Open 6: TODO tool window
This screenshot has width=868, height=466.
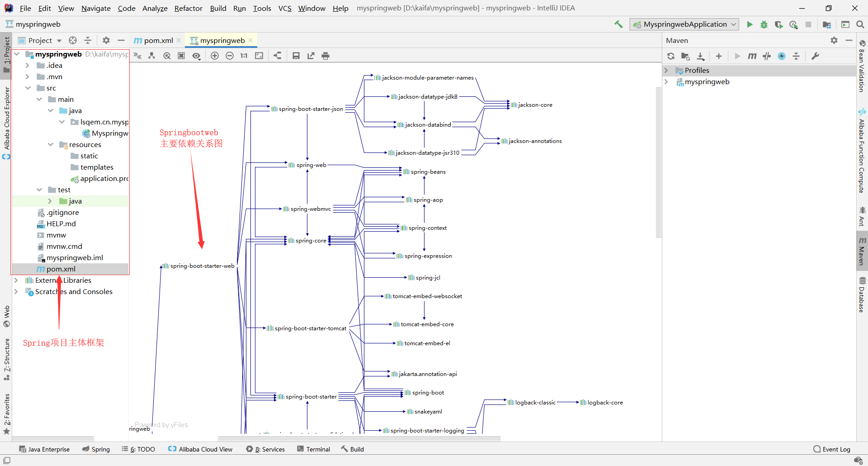(138, 449)
